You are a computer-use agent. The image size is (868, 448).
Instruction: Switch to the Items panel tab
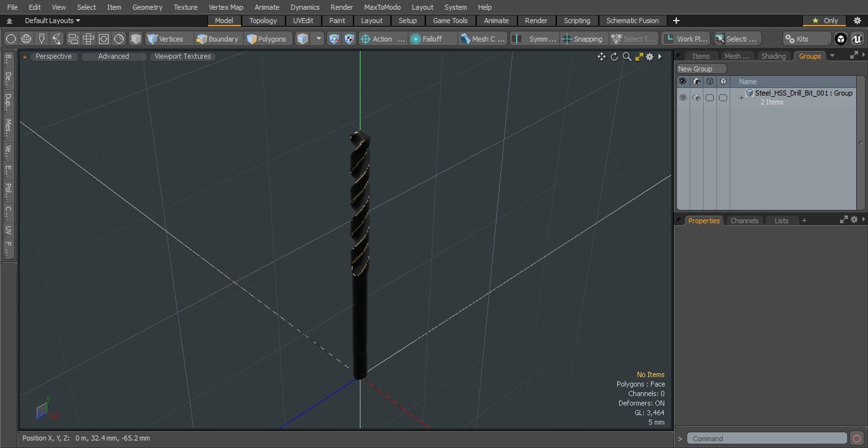coord(701,56)
